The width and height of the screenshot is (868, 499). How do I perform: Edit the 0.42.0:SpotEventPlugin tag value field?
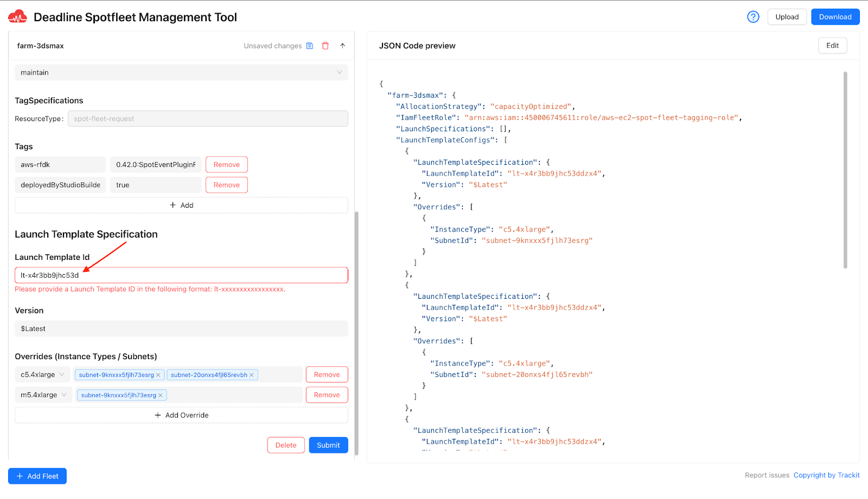point(156,165)
